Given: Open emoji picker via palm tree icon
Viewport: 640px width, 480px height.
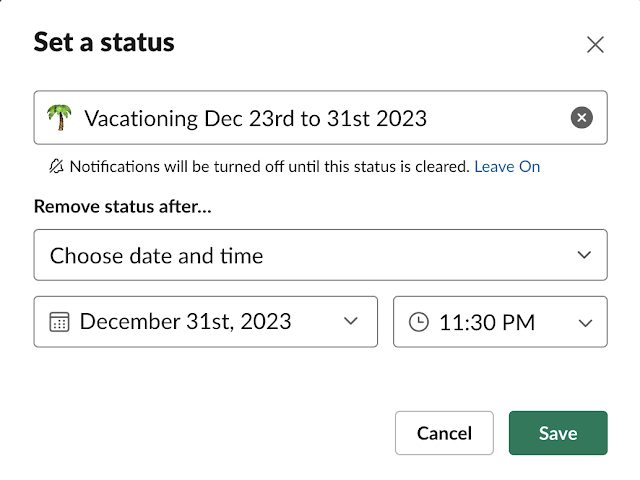Looking at the screenshot, I should (60, 118).
